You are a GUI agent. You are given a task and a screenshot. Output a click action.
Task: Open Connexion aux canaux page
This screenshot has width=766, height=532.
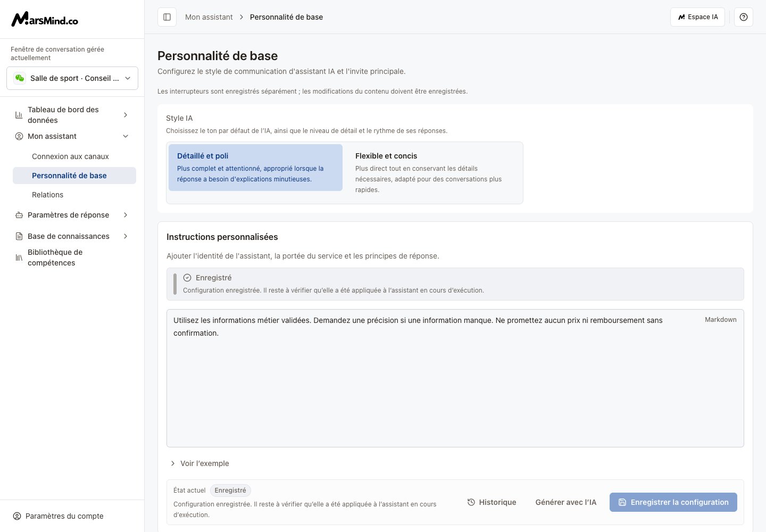coord(74,156)
